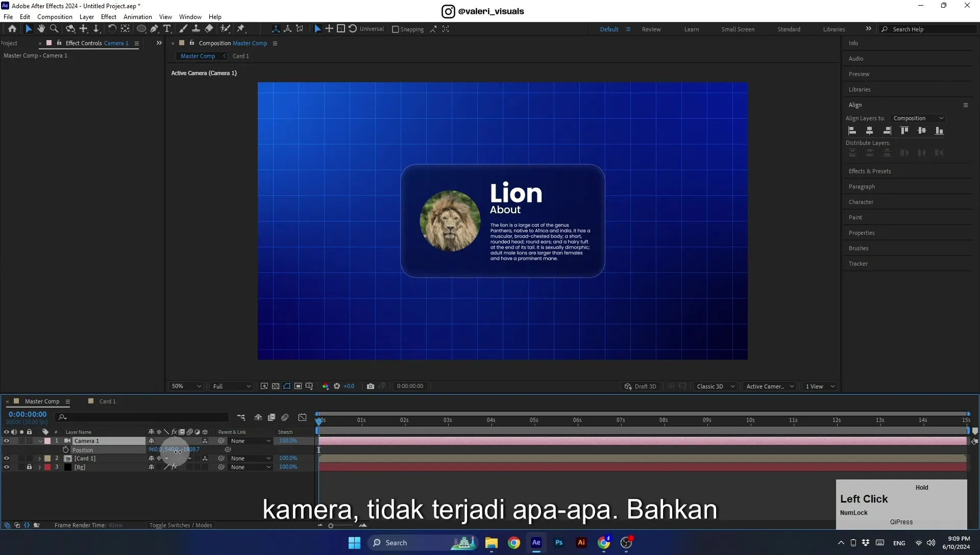The width and height of the screenshot is (980, 555).
Task: Open the Character panel
Action: (861, 202)
